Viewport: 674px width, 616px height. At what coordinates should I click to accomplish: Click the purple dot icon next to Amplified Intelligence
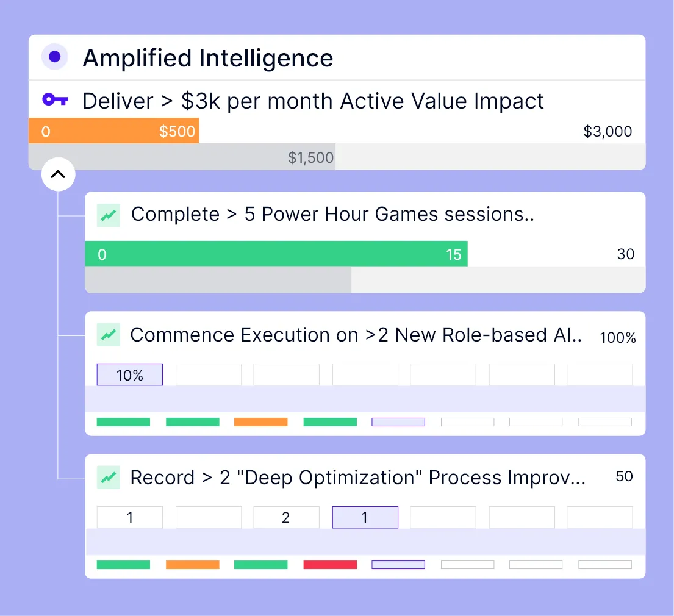point(55,57)
